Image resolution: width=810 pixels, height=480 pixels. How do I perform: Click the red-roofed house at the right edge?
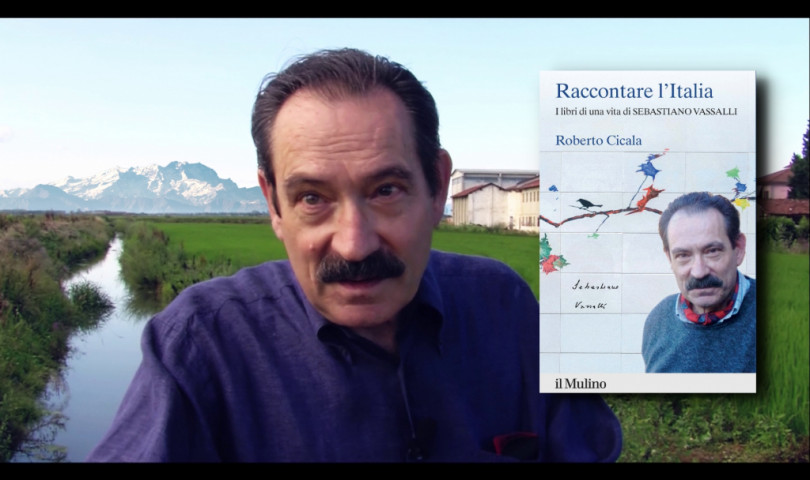tap(778, 192)
